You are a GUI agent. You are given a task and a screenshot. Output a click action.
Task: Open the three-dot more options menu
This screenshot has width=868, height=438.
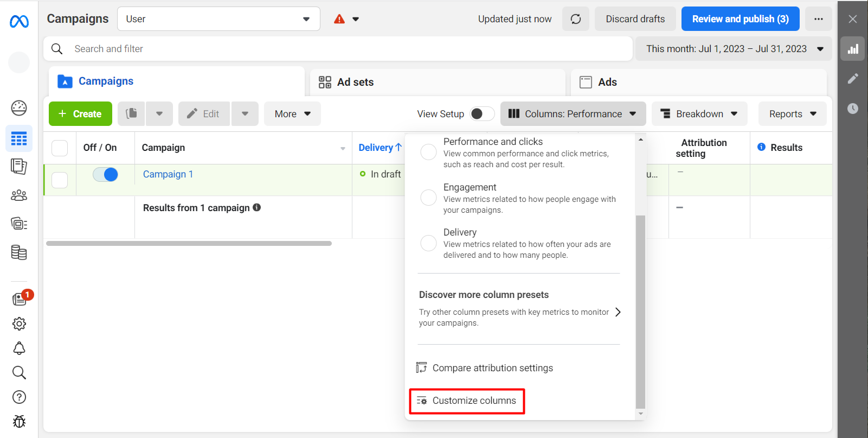[819, 19]
